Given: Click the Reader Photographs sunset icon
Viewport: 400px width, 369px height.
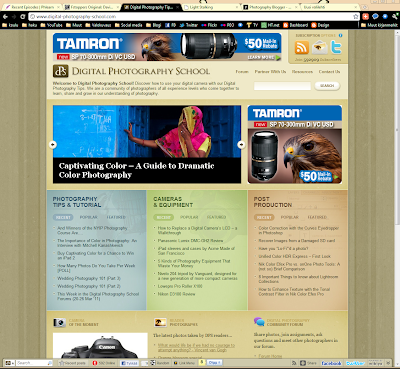Looking at the screenshot, I should 160,322.
